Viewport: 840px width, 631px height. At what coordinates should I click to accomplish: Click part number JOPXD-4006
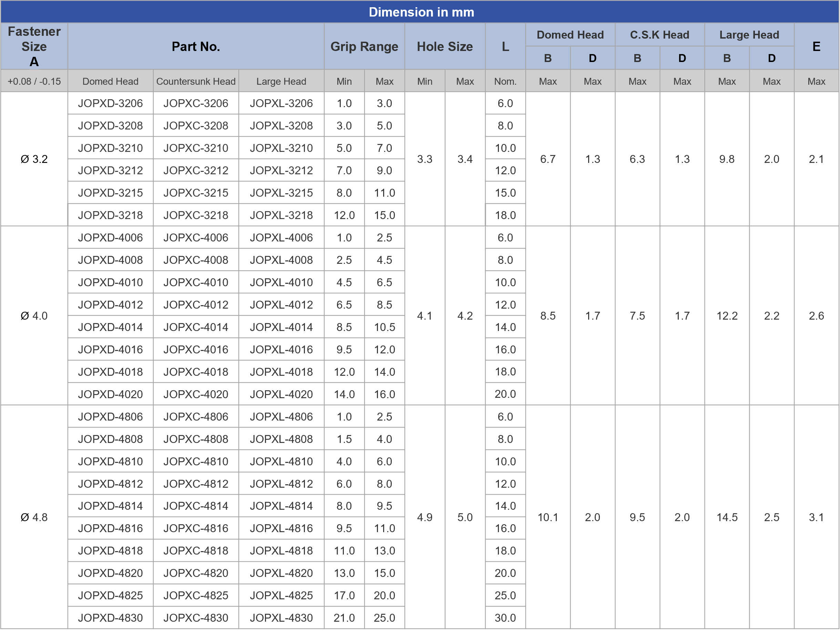(111, 238)
